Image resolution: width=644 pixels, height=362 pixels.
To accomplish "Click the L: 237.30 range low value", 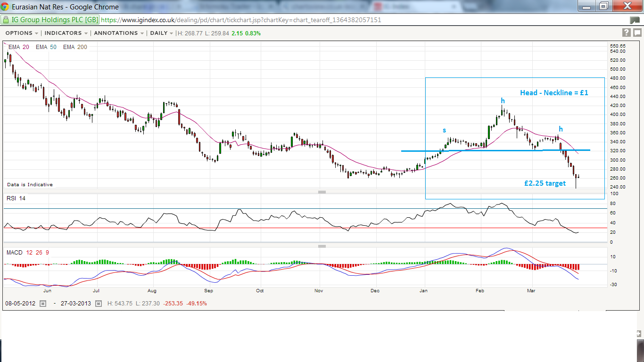I will pyautogui.click(x=149, y=304).
